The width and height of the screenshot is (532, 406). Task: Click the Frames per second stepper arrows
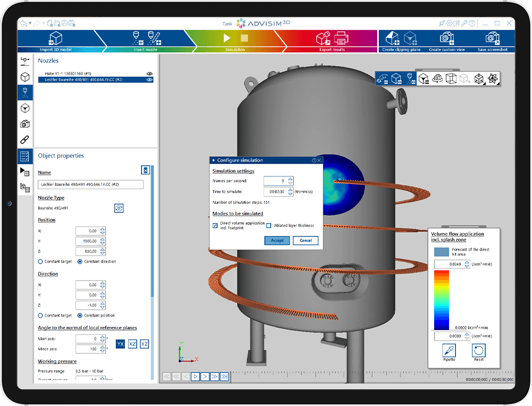[290, 181]
